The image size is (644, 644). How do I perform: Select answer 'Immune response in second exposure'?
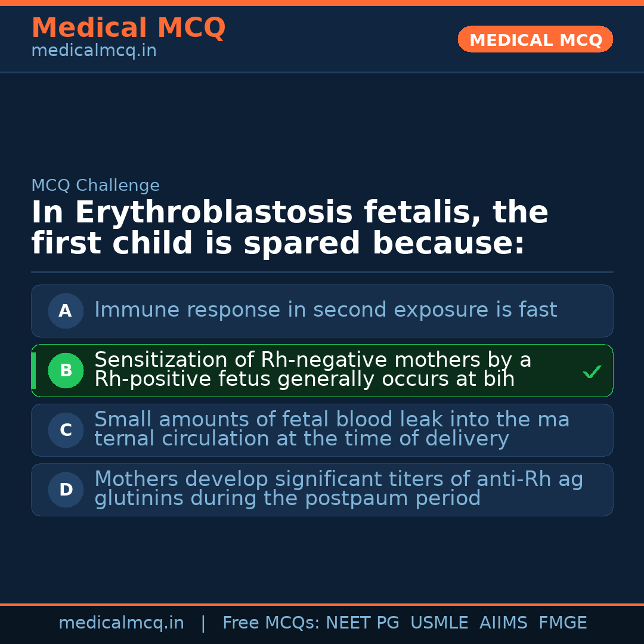point(326,310)
